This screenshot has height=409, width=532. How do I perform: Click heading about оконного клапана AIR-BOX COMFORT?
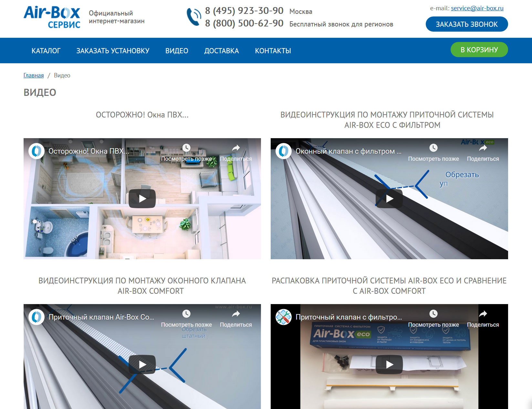tap(142, 286)
